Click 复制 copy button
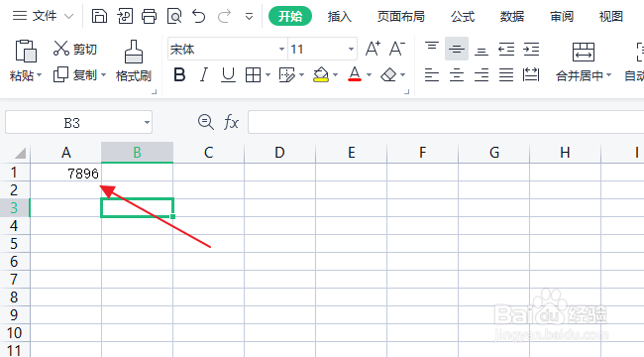The height and width of the screenshot is (357, 644). (x=75, y=74)
